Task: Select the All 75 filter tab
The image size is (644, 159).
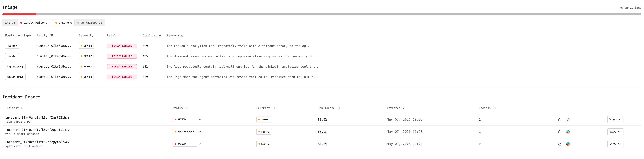Action: 10,23
